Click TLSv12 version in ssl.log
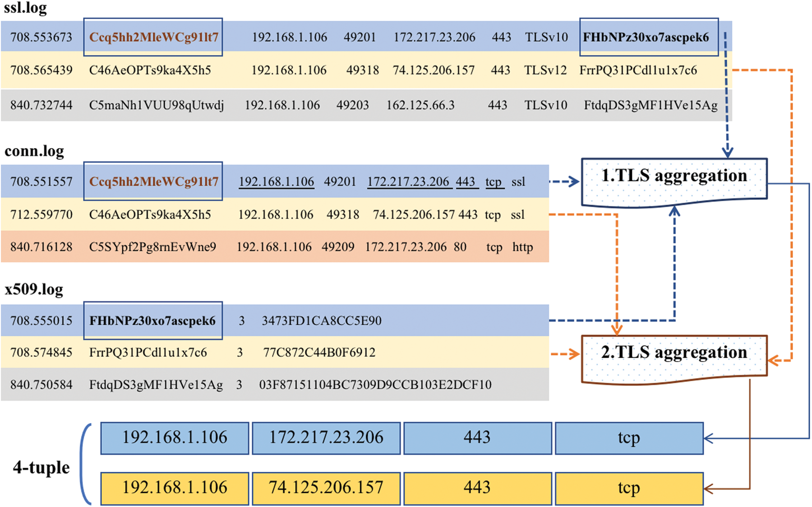The height and width of the screenshot is (507, 812). 545,70
